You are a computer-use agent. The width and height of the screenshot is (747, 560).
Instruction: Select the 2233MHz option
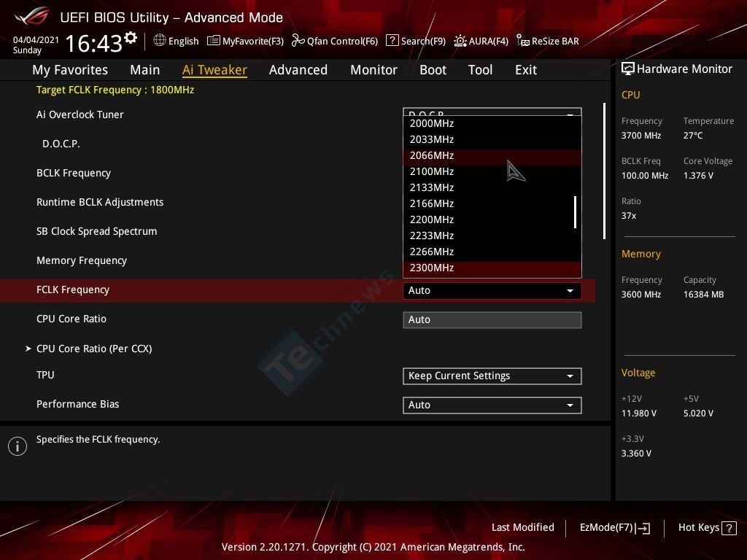tap(492, 236)
